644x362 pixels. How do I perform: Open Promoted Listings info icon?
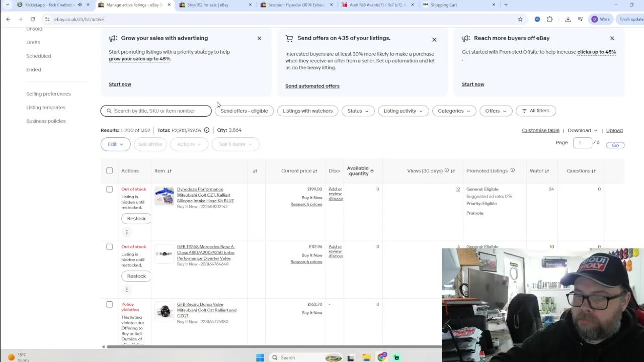coord(512,170)
